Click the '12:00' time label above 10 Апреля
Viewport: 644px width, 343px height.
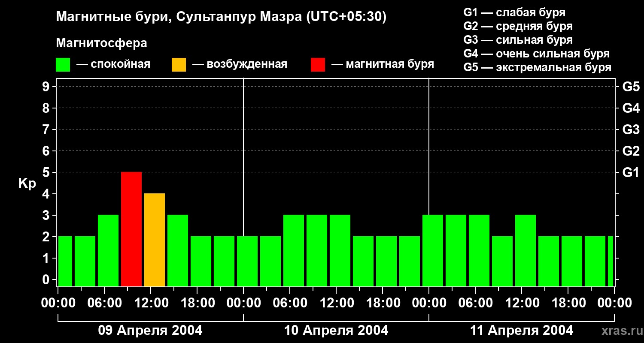pos(336,303)
